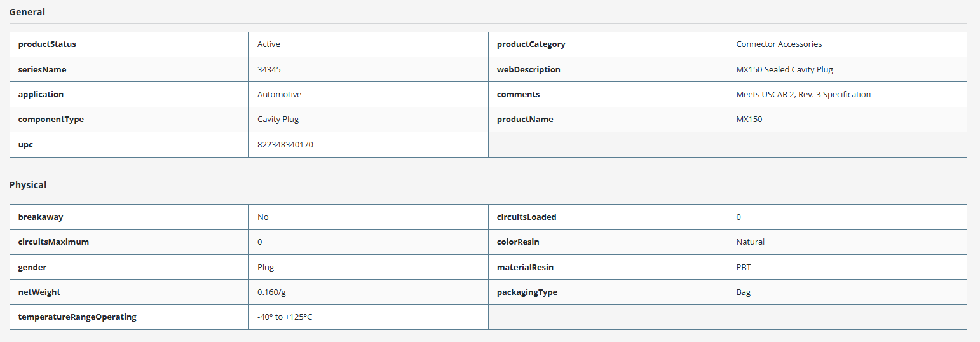Image resolution: width=980 pixels, height=342 pixels.
Task: Select the productName value MX150
Action: (x=749, y=120)
